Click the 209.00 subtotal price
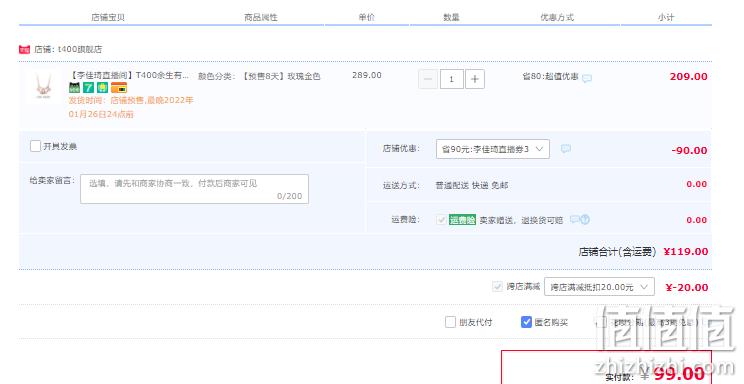The height and width of the screenshot is (384, 744). pos(688,76)
